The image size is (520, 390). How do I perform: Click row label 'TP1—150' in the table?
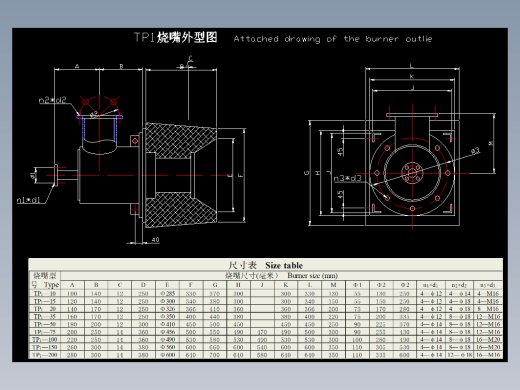click(45, 347)
